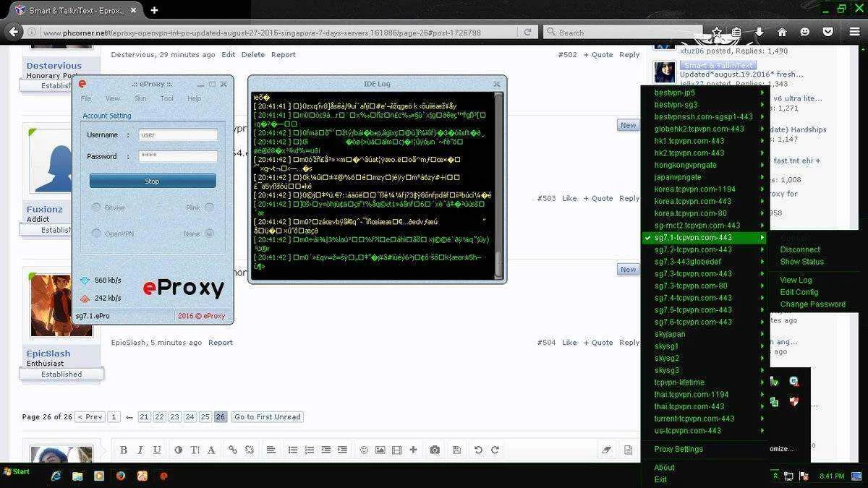
Task: Open the Pocket icon in toolbar
Action: (828, 33)
